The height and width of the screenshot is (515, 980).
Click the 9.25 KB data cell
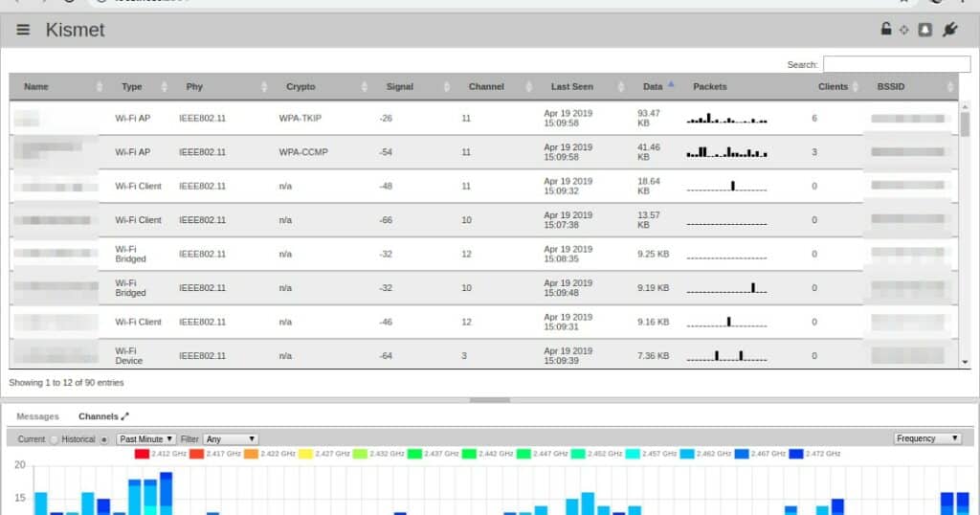coord(653,254)
